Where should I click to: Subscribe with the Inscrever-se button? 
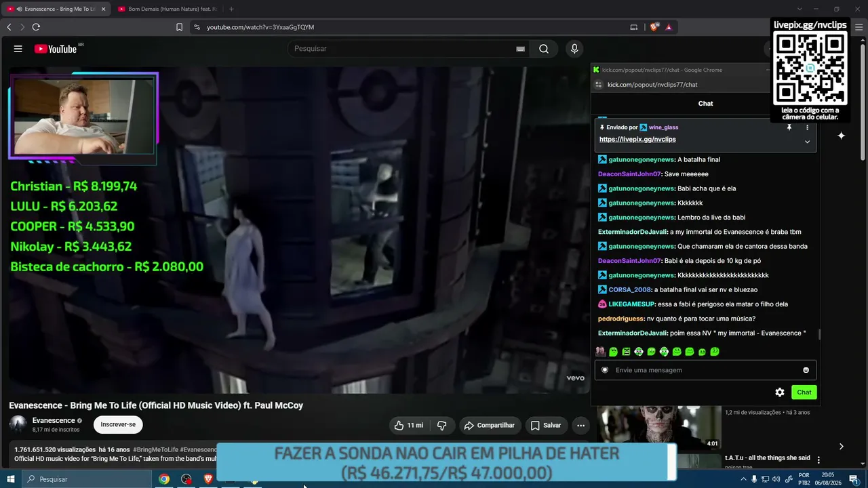coord(118,425)
